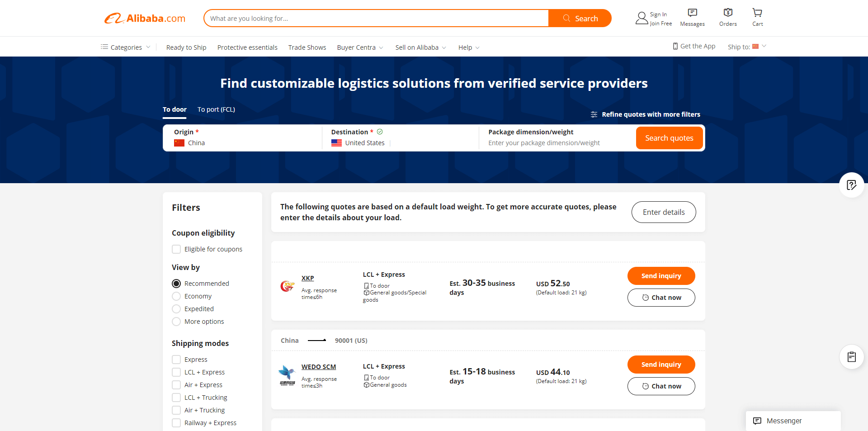Click the refine filters sliders icon
The width and height of the screenshot is (868, 431).
point(594,114)
